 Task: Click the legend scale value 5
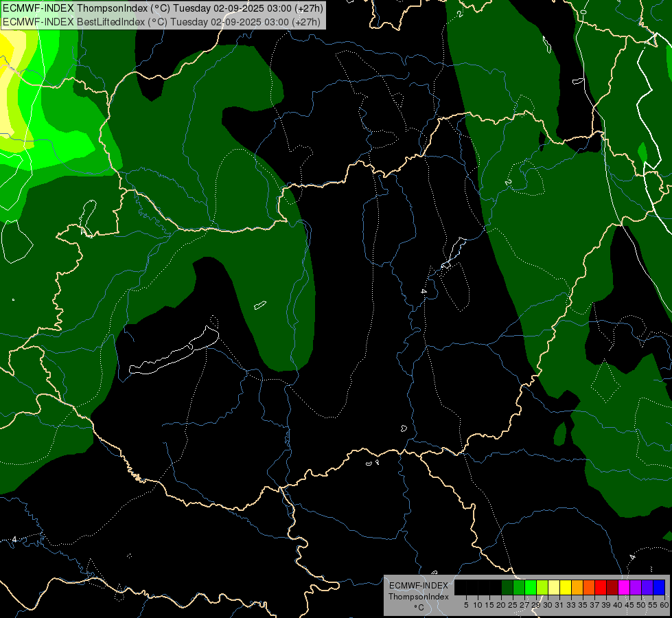tap(466, 605)
